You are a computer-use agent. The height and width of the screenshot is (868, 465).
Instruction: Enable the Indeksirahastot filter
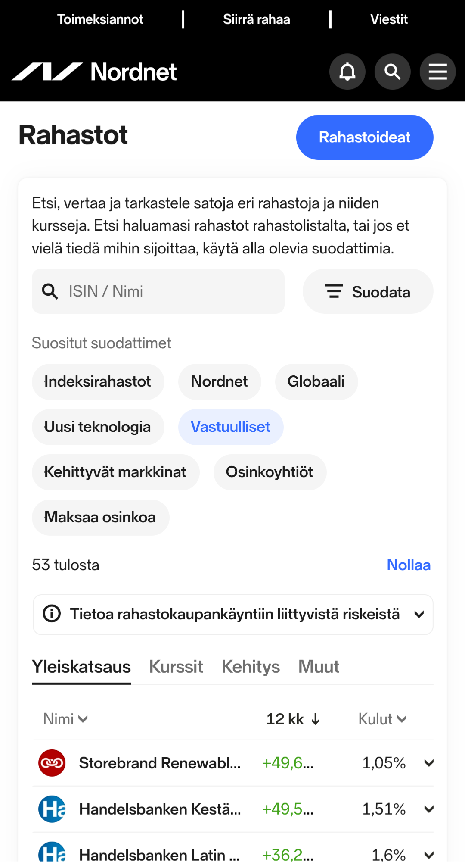point(98,382)
